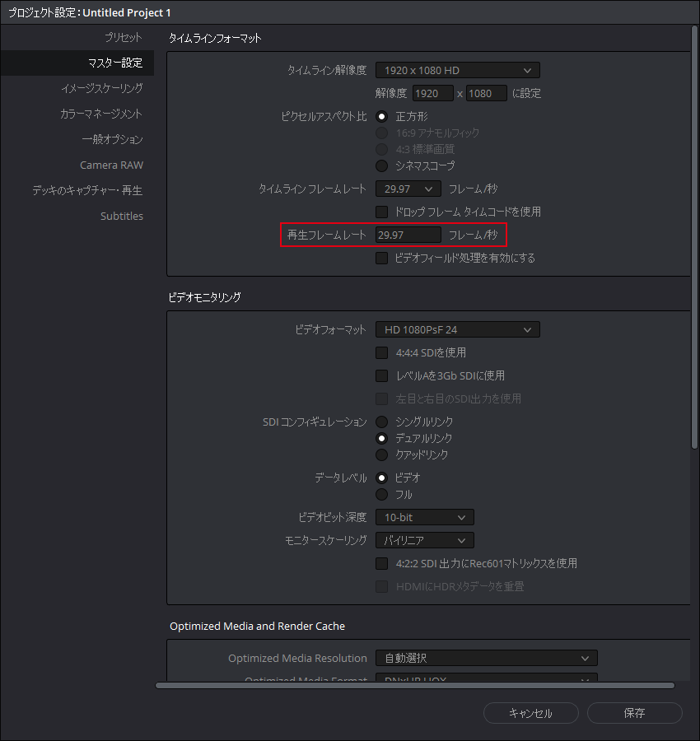The height and width of the screenshot is (741, 700).
Task: Expand the タイムライン解像度 dropdown
Action: (458, 71)
